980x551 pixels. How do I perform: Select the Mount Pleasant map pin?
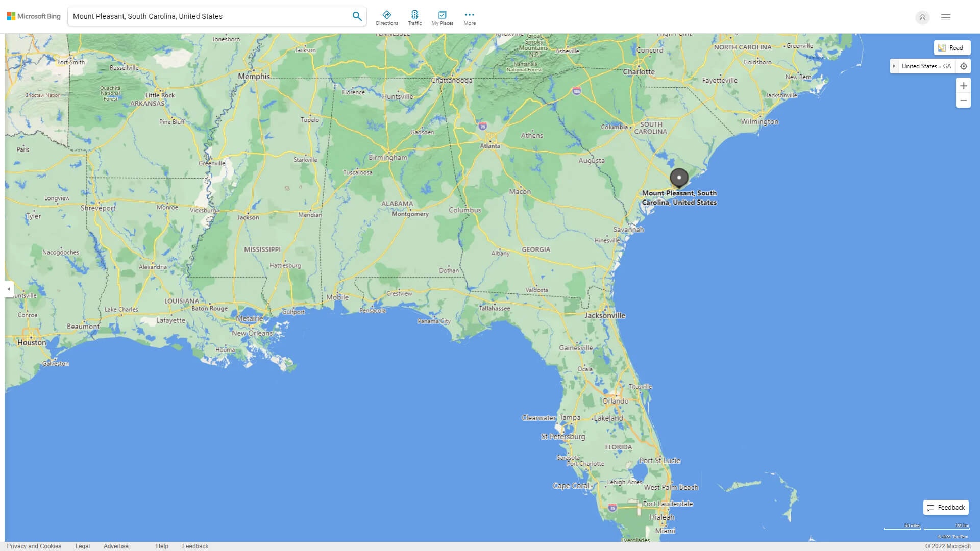tap(679, 178)
